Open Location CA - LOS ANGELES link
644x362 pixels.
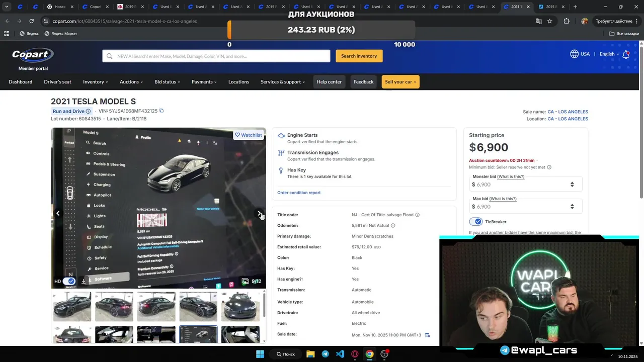[568, 119]
